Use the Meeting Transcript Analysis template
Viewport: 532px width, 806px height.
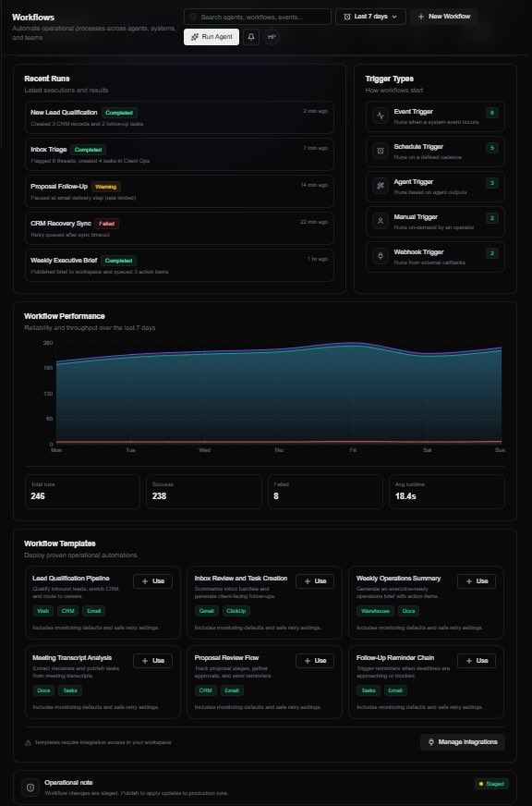pyautogui.click(x=152, y=661)
